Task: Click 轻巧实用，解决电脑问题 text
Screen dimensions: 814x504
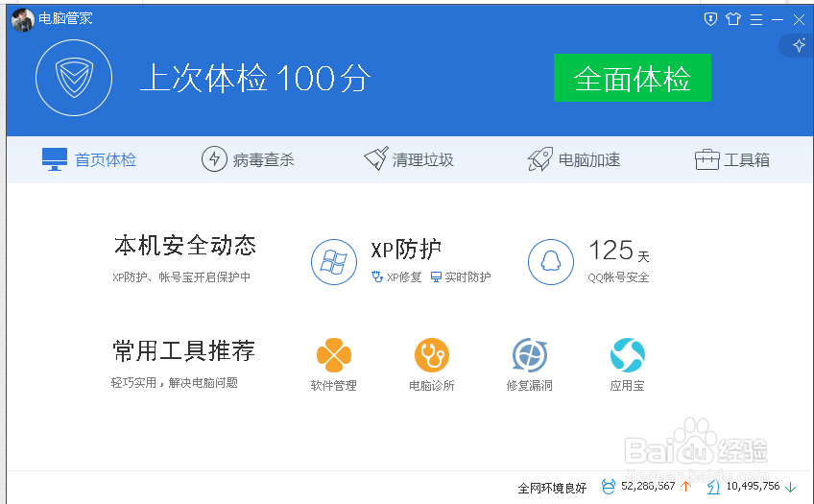Action: (175, 383)
